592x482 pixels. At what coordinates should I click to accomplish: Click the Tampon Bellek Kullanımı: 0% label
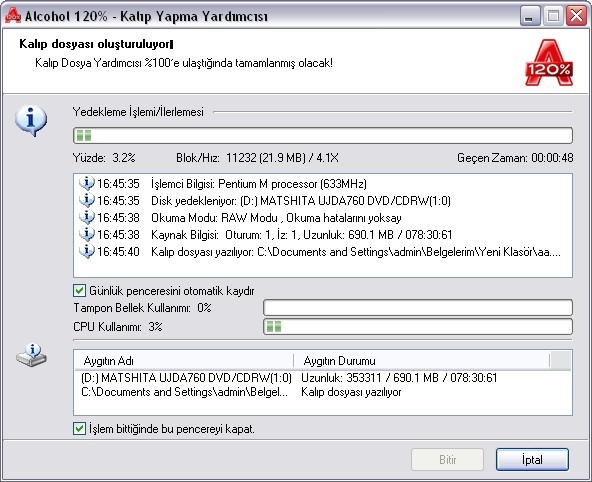tap(142, 308)
